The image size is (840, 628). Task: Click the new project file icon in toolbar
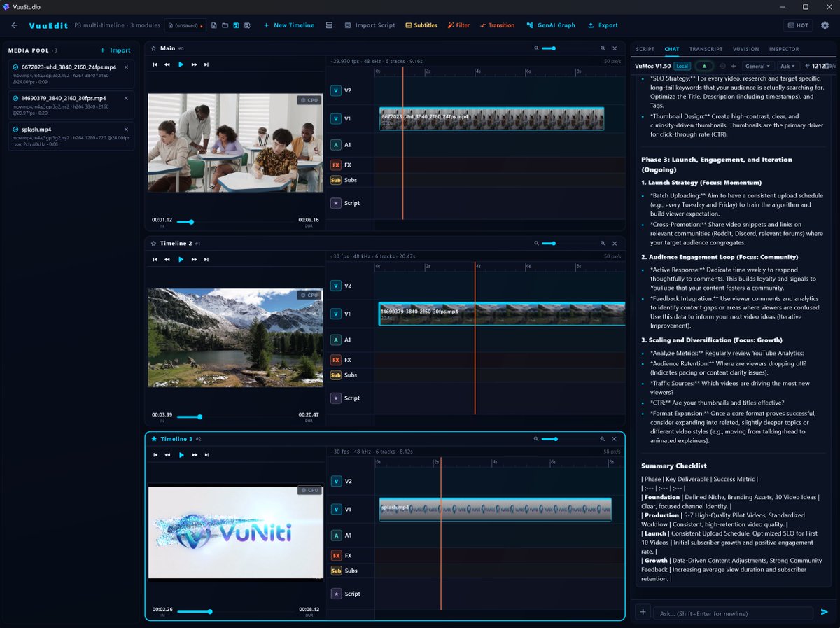click(214, 25)
